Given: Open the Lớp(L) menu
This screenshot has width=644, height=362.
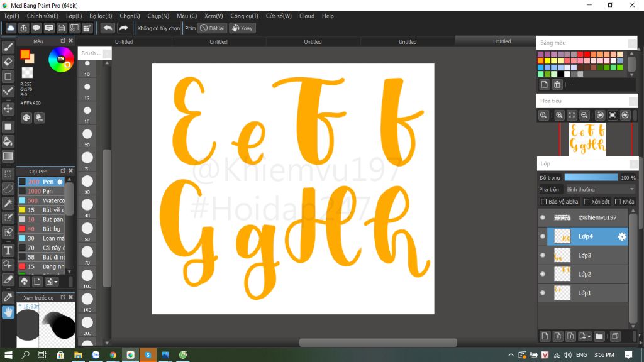Looking at the screenshot, I should (x=74, y=16).
